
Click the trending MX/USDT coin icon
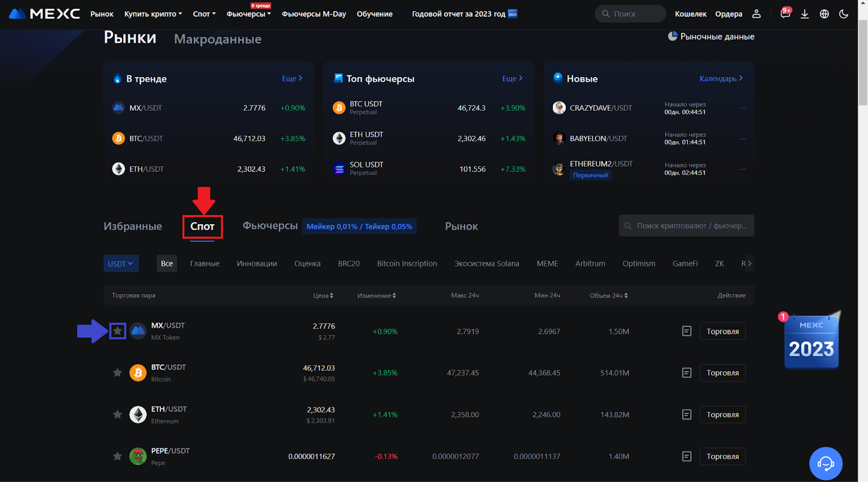tap(118, 107)
